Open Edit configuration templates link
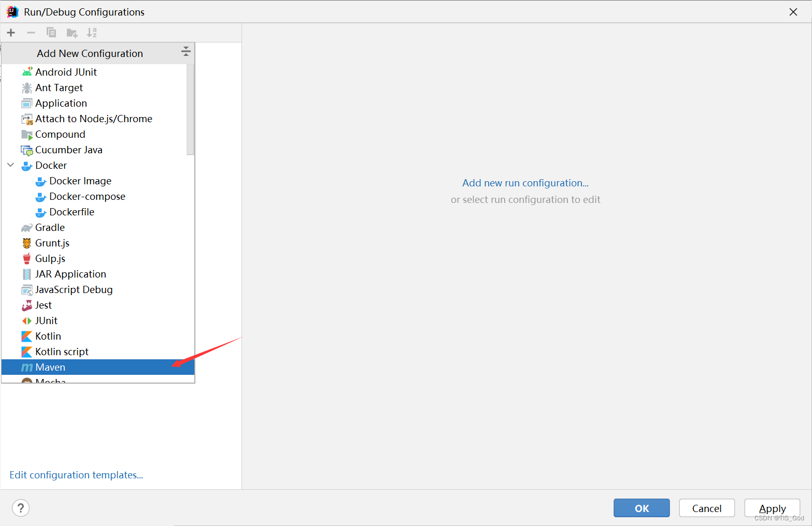This screenshot has width=812, height=526. coord(76,475)
